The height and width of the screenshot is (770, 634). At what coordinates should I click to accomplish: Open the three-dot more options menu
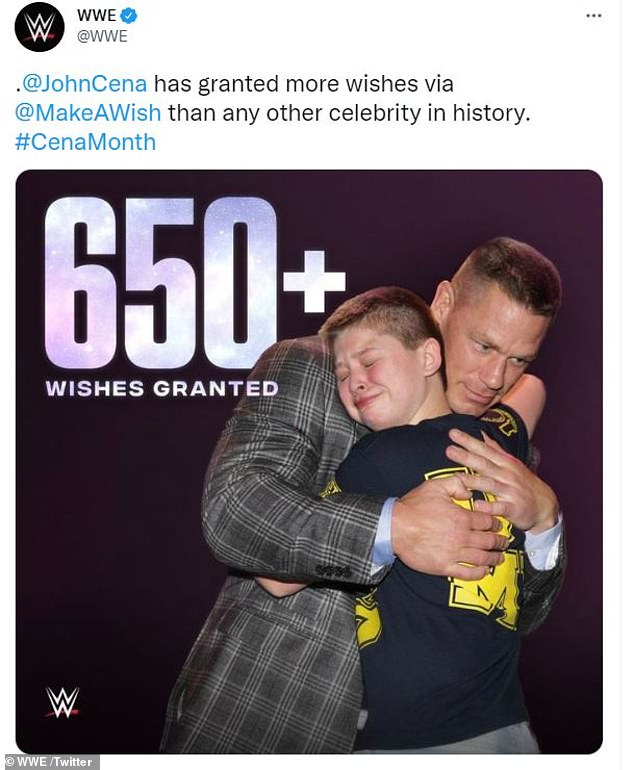(593, 16)
